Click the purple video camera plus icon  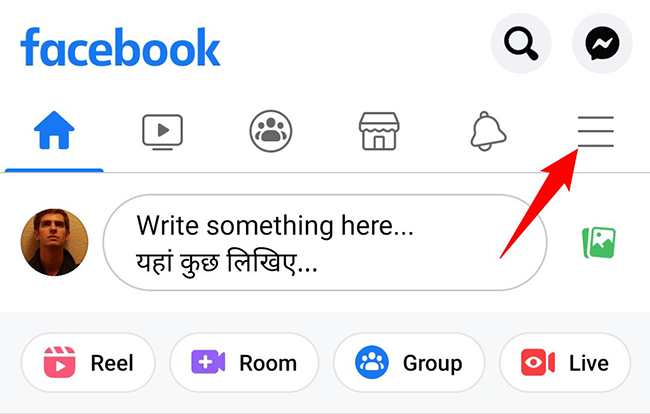click(x=208, y=362)
